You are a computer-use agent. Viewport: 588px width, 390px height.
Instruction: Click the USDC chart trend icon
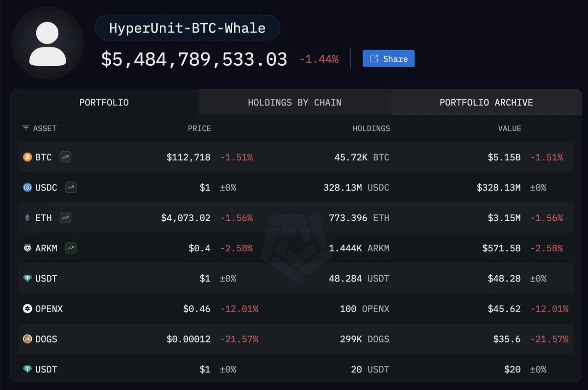(x=71, y=187)
